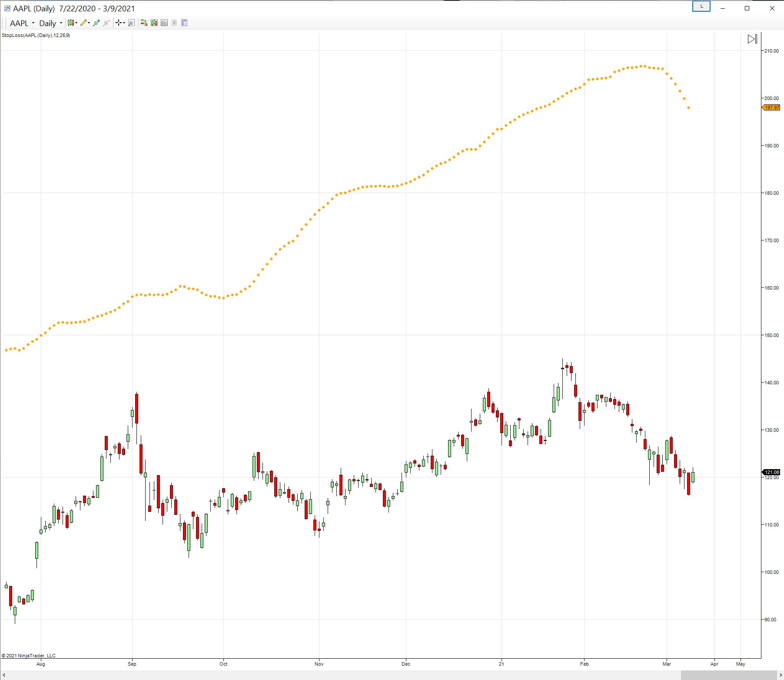The image size is (784, 680).
Task: Open the Data Series icon
Action: click(x=154, y=23)
